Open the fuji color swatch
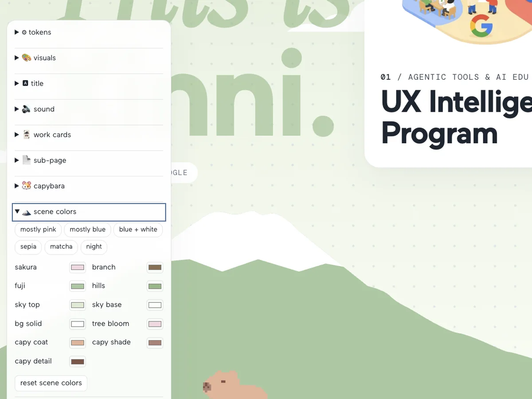Viewport: 532px width, 399px height. (78, 286)
